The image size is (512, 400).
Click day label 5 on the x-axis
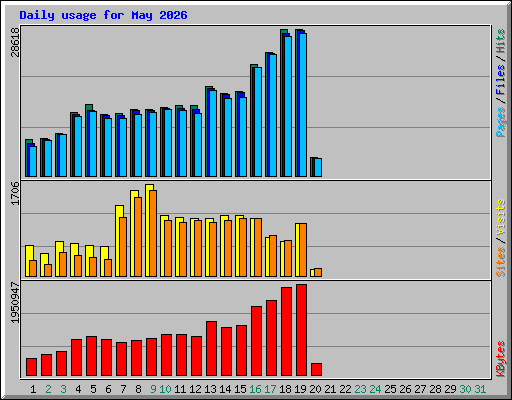[x=93, y=389]
